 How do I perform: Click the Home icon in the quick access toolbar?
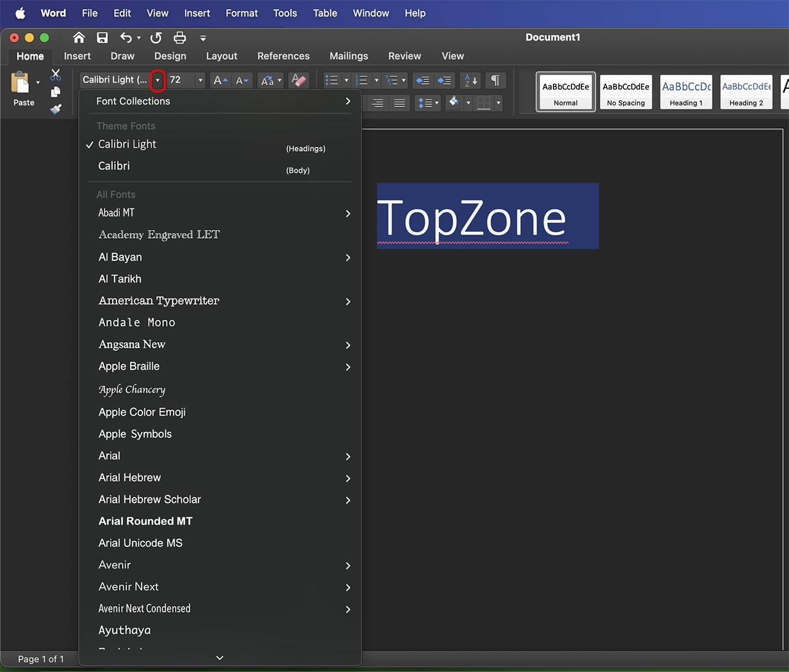(79, 38)
